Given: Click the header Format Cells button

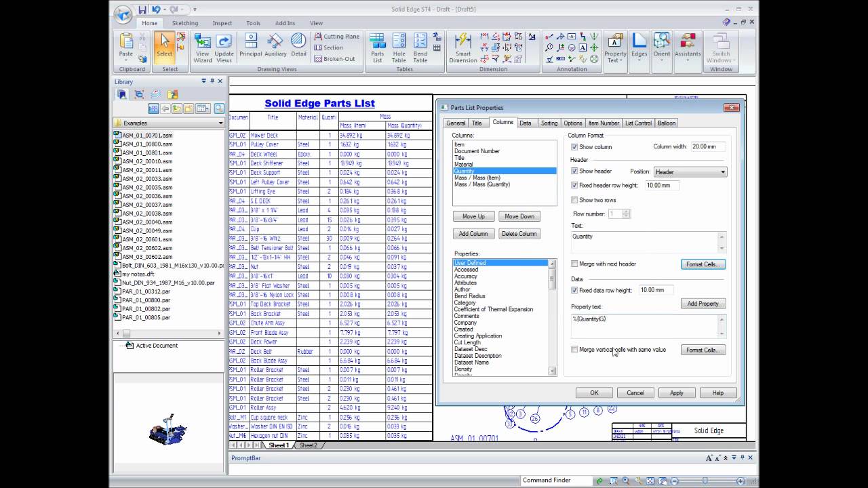Looking at the screenshot, I should (x=703, y=264).
